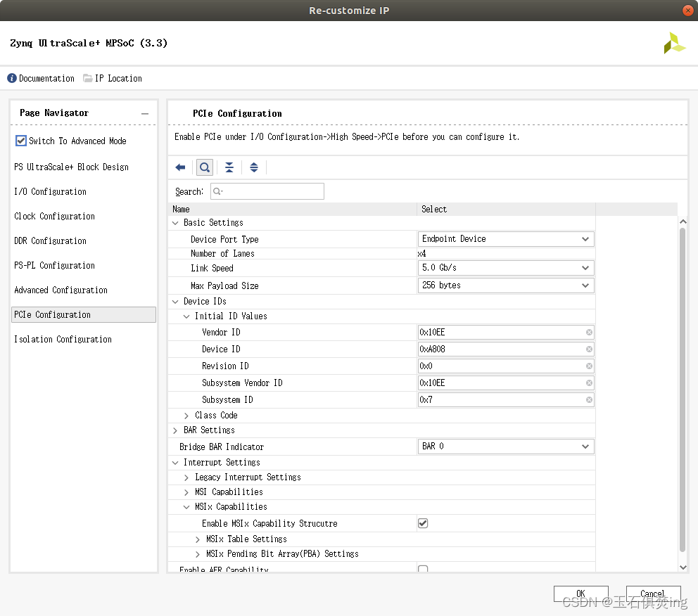Clear the Subsystem ID field value
This screenshot has height=616, width=698.
[589, 400]
